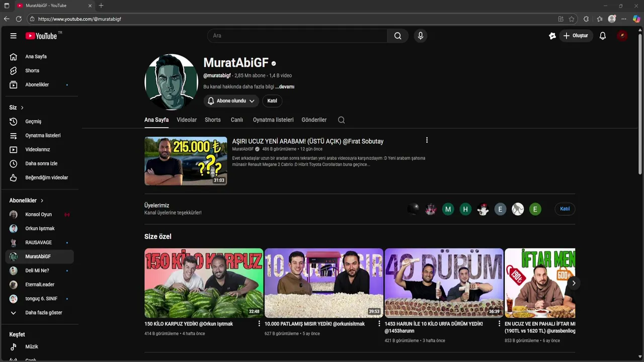
Task: Open the browser extensions icon
Action: (x=586, y=19)
